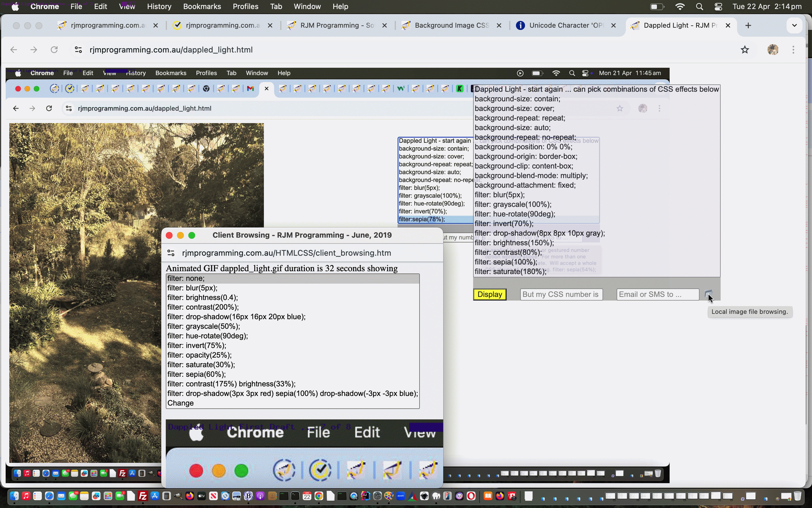
Task: Open the Trash in the Dock
Action: (x=798, y=496)
